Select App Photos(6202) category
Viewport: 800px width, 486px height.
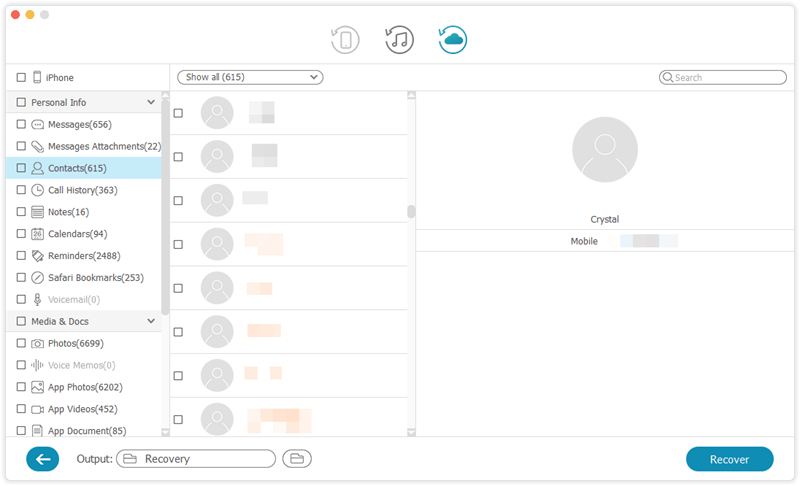[85, 387]
